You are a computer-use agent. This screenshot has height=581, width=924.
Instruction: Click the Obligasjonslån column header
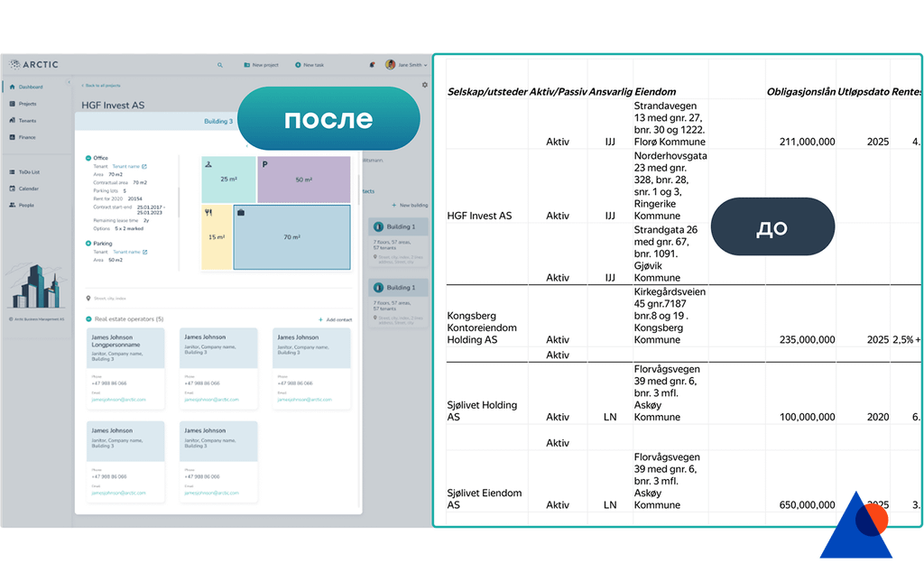pyautogui.click(x=801, y=92)
